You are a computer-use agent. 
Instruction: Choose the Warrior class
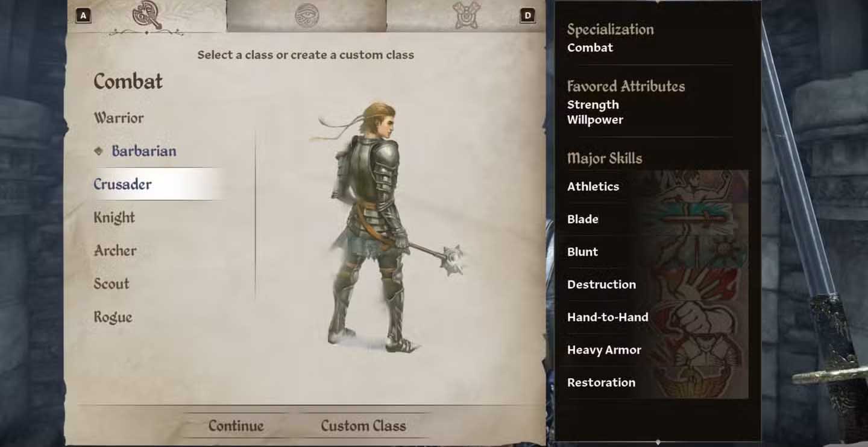pyautogui.click(x=119, y=118)
